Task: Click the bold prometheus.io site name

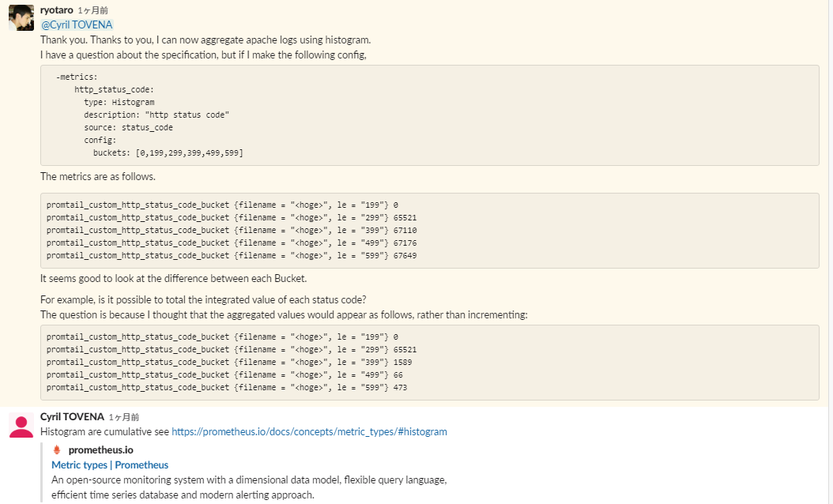Action: 100,449
